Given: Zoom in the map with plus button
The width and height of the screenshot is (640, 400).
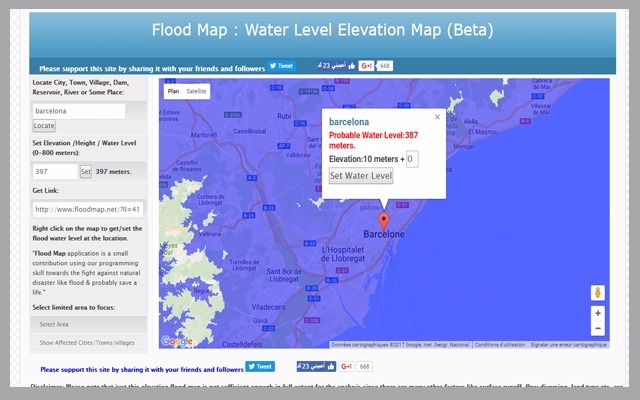Looking at the screenshot, I should (x=598, y=313).
